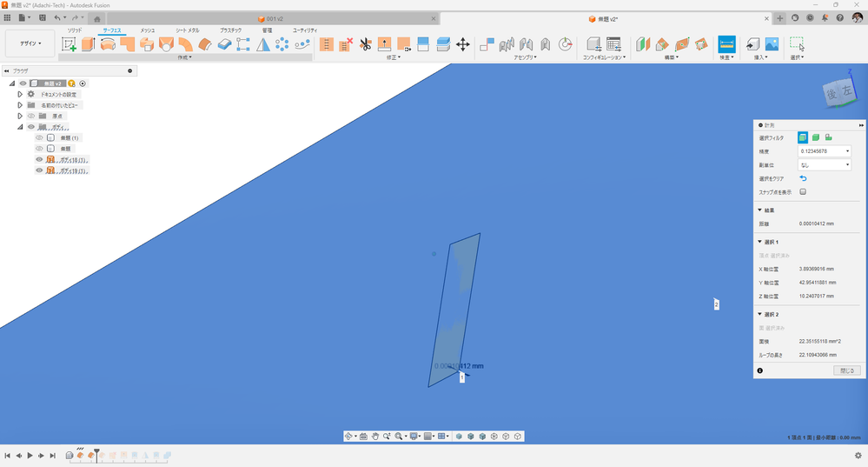The height and width of the screenshot is (467, 868).
Task: Select the Stitch tool icon
Action: click(x=327, y=44)
